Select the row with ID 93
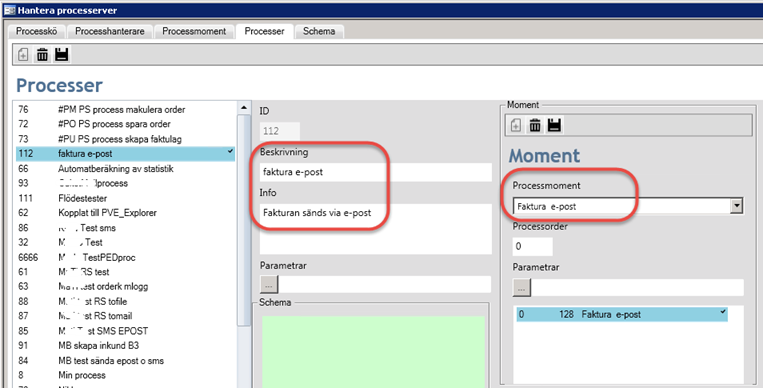 click(126, 183)
